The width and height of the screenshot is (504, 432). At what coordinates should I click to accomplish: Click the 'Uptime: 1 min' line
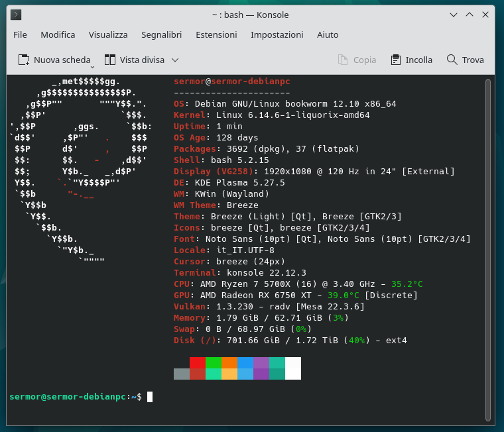[208, 127]
